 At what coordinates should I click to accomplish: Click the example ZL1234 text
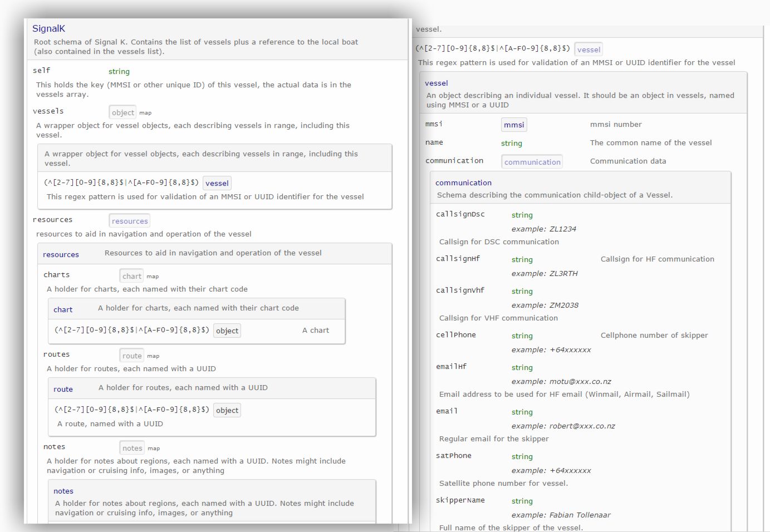[x=543, y=229]
